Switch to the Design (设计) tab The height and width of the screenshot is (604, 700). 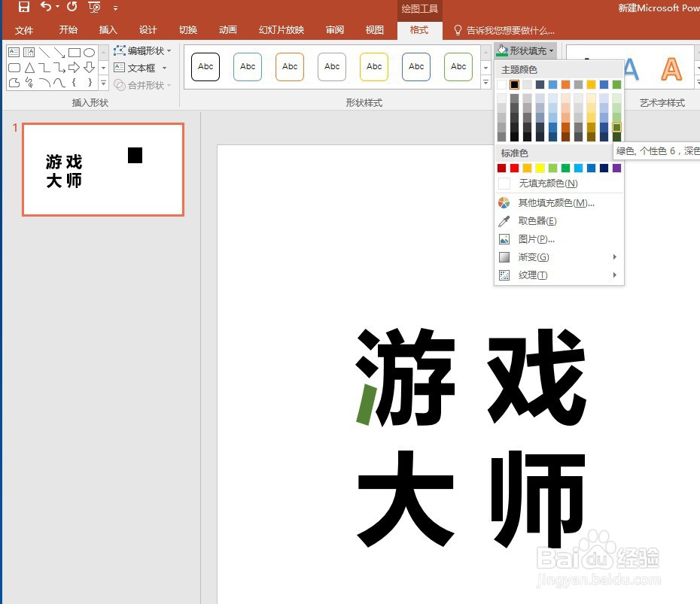coord(148,30)
